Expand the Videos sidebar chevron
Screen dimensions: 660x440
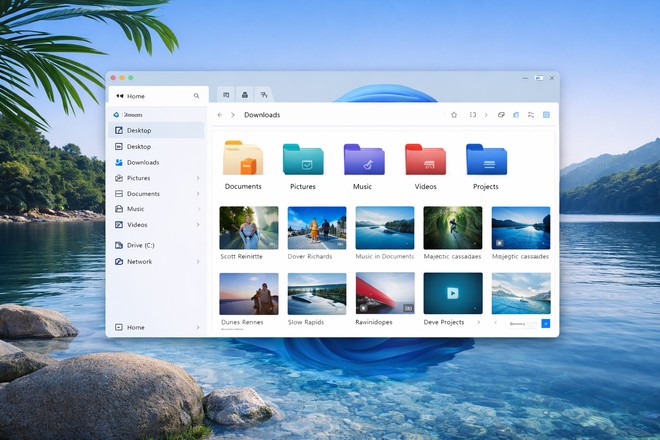(198, 225)
